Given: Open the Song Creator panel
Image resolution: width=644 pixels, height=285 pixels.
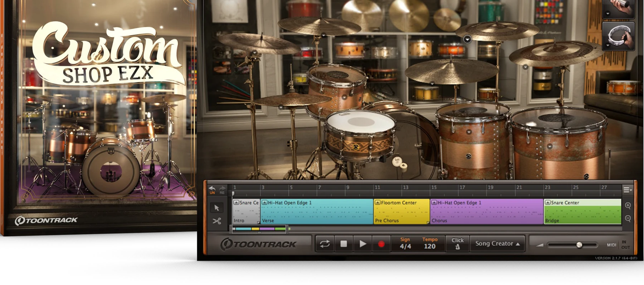Looking at the screenshot, I should pos(497,243).
